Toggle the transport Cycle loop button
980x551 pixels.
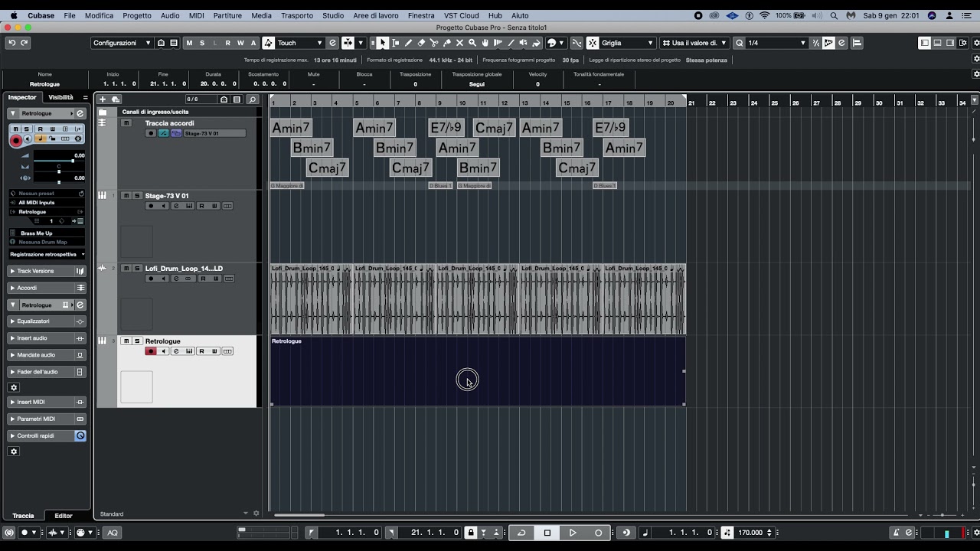click(521, 533)
